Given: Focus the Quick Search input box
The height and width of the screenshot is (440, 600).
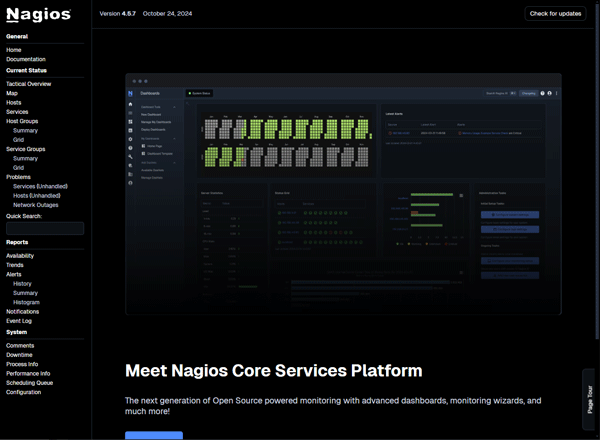Looking at the screenshot, I should [x=45, y=228].
